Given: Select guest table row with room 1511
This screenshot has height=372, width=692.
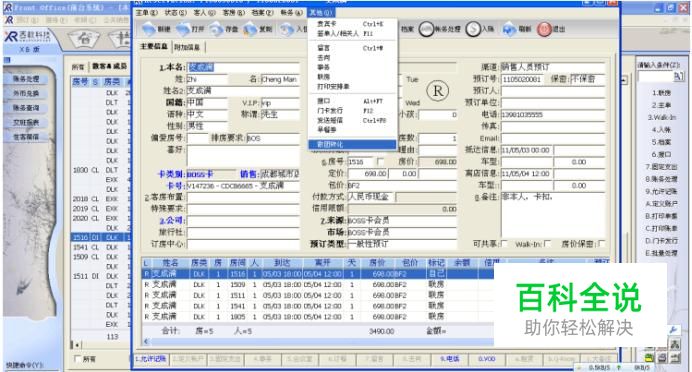Looking at the screenshot, I should coord(318,295).
